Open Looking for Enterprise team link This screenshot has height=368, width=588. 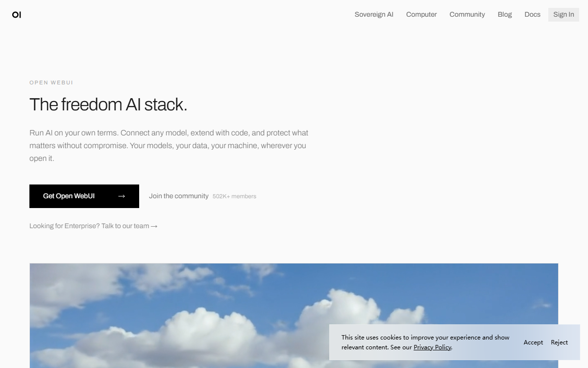(93, 226)
